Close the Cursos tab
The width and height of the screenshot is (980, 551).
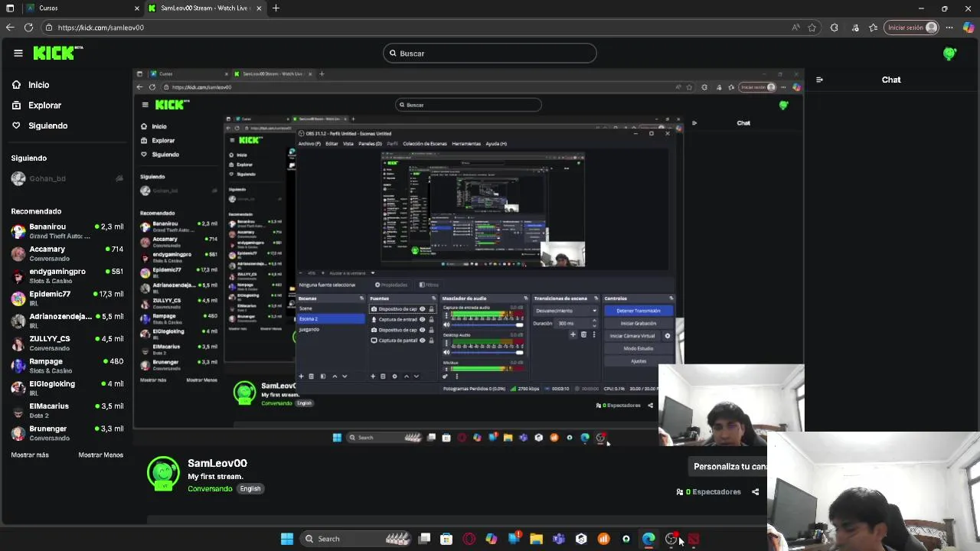coord(137,8)
